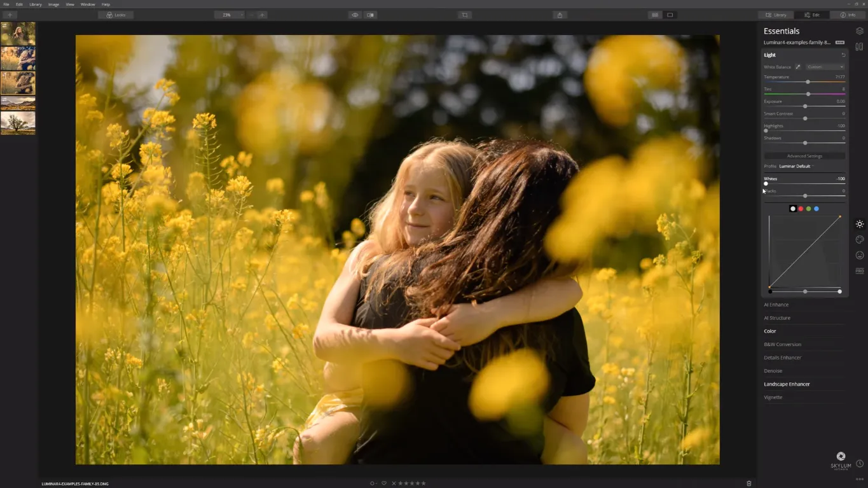
Task: Click the Layers icon in right sidebar
Action: pos(859,31)
